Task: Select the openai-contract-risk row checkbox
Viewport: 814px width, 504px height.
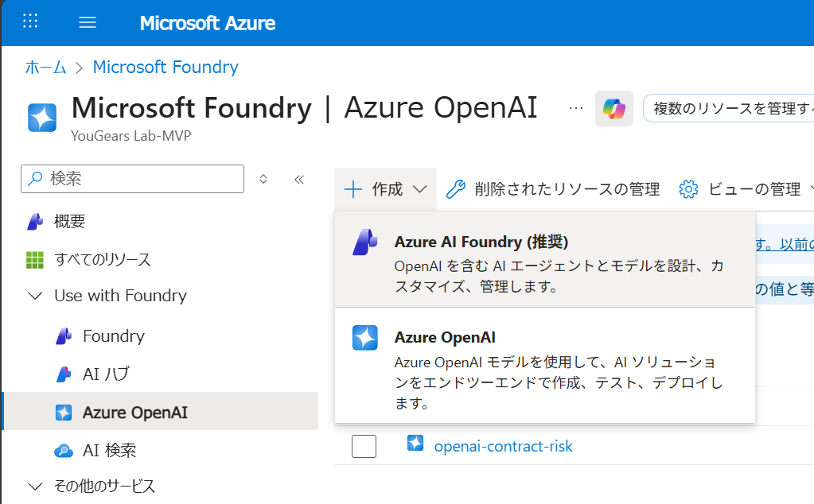Action: pos(364,447)
